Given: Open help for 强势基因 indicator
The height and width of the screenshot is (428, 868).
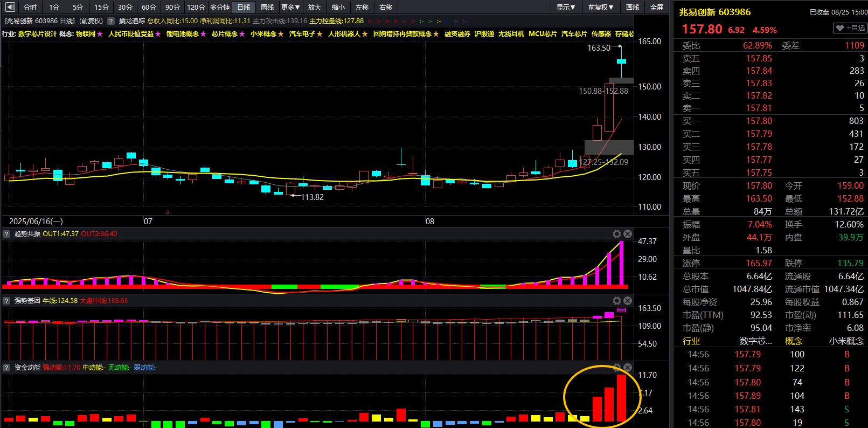Looking at the screenshot, I should 6,301.
